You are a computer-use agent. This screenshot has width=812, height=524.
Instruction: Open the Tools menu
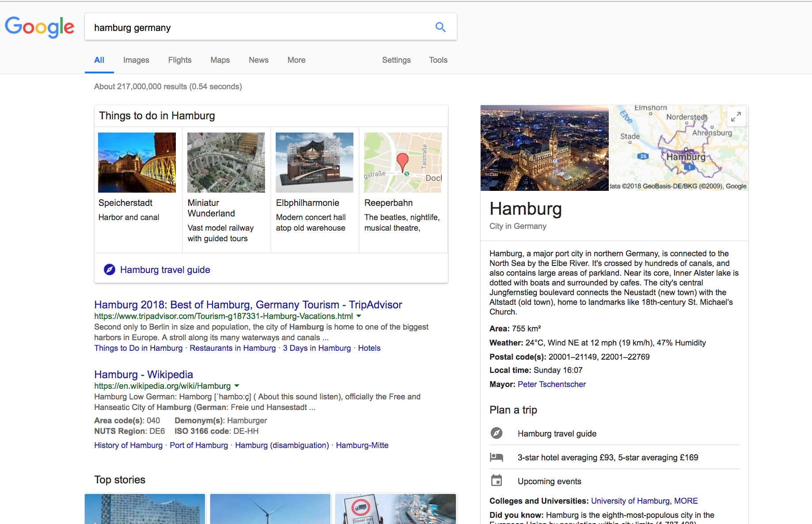pos(438,60)
